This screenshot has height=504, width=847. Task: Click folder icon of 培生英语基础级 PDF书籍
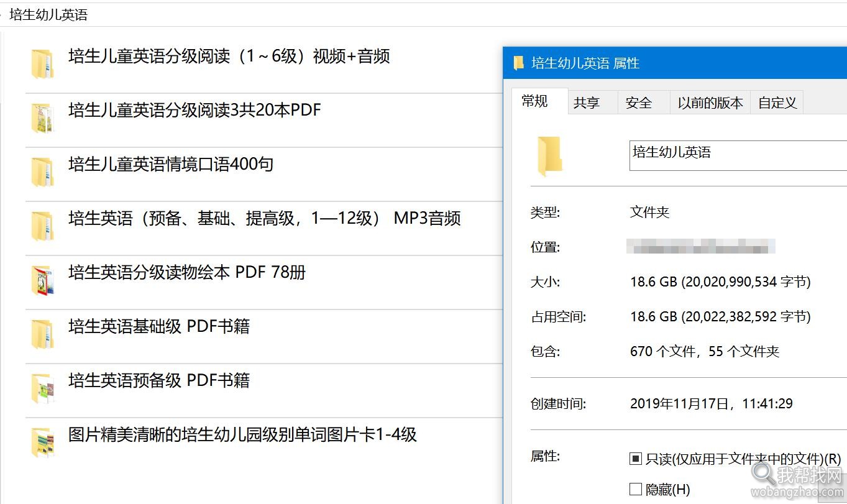tap(42, 335)
